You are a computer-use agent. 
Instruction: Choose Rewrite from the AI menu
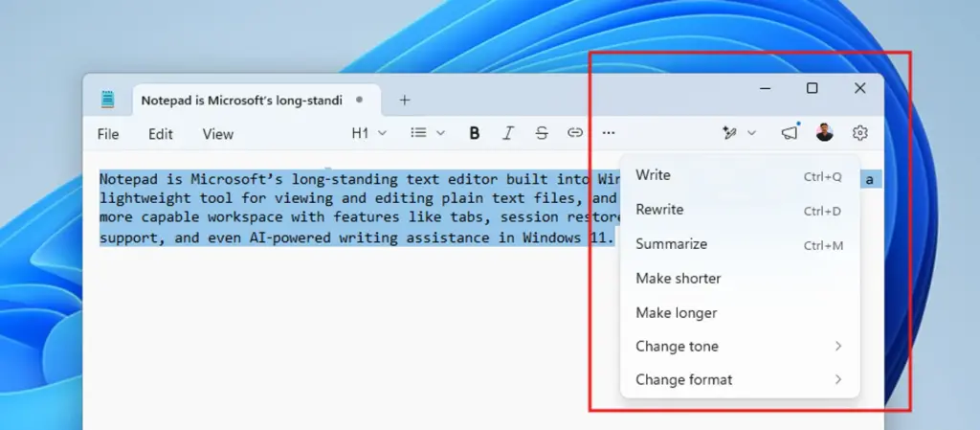(740, 210)
